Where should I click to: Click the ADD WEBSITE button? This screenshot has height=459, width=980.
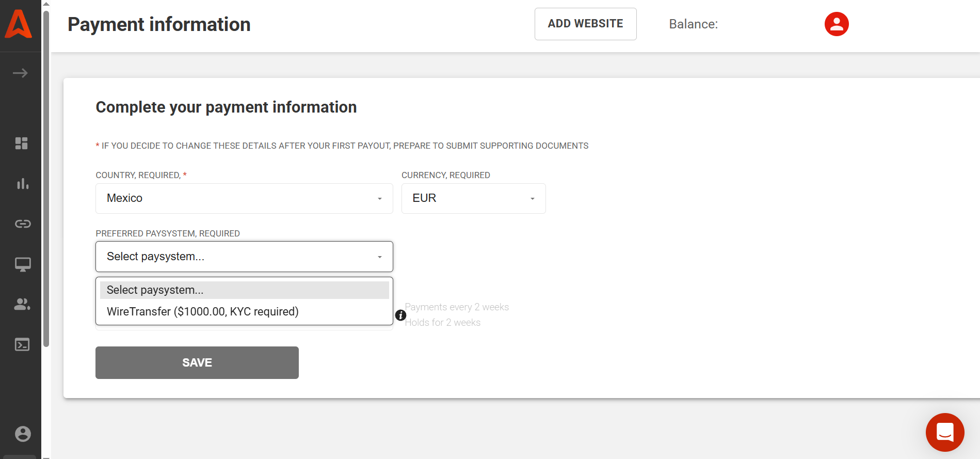coord(585,24)
